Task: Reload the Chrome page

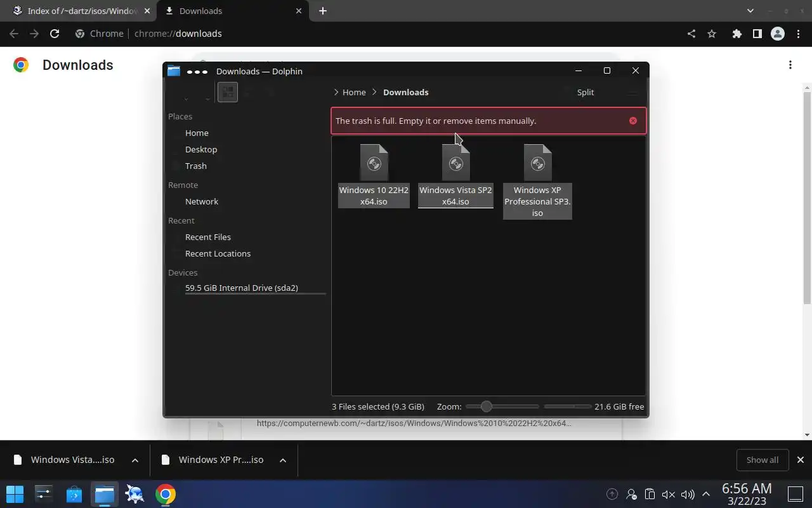Action: (x=55, y=34)
